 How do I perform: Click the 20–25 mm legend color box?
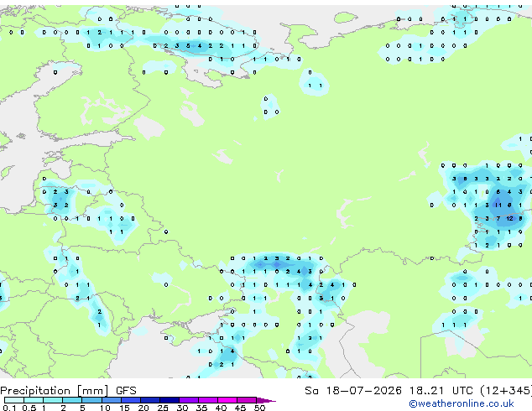pyautogui.click(x=149, y=400)
